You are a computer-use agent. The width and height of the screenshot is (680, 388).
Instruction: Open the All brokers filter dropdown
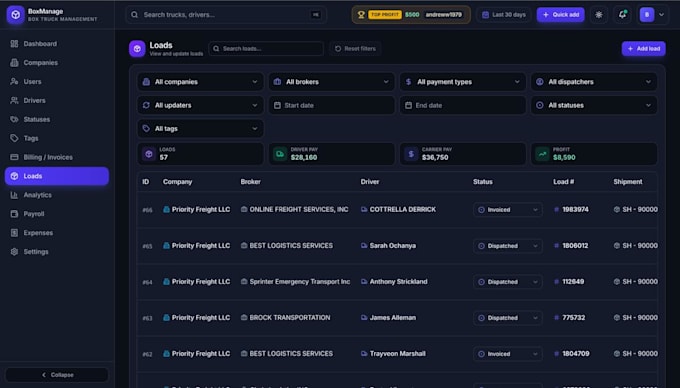[x=331, y=82]
